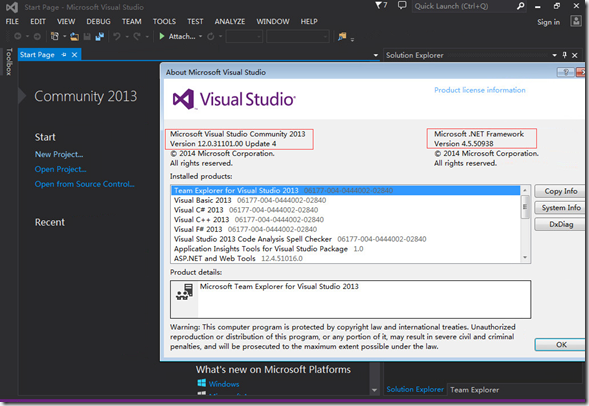Open the Attach debug target dropdown

click(201, 36)
